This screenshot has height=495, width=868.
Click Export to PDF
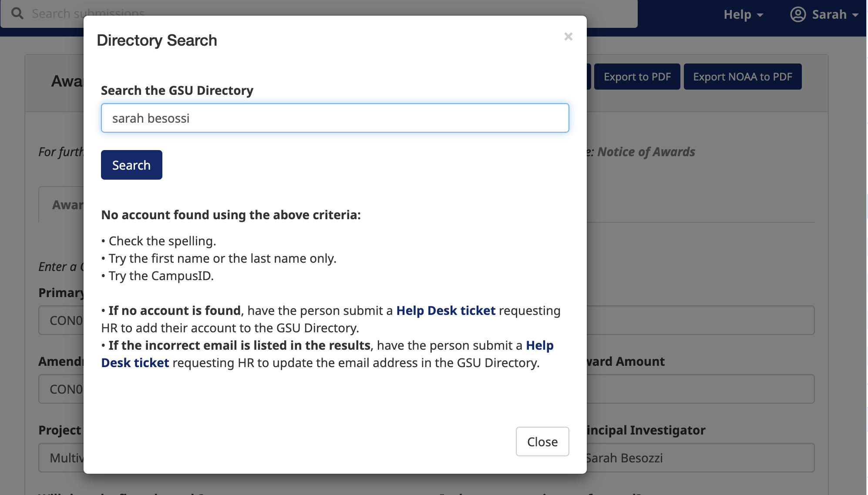637,76
